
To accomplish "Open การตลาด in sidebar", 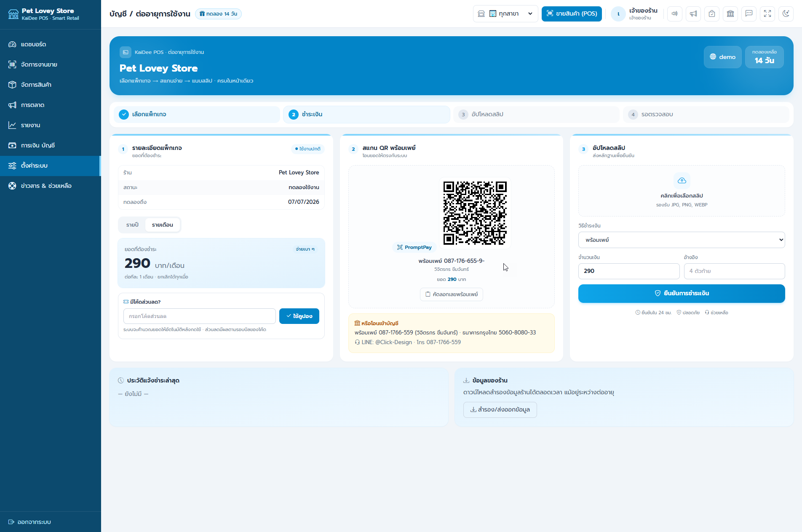I will coord(50,105).
